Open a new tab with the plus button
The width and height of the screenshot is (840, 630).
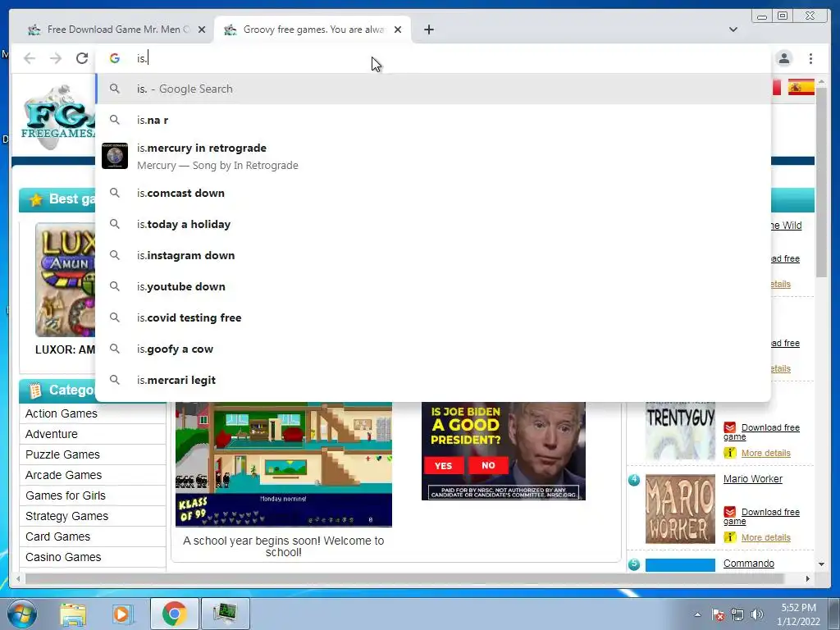point(428,30)
